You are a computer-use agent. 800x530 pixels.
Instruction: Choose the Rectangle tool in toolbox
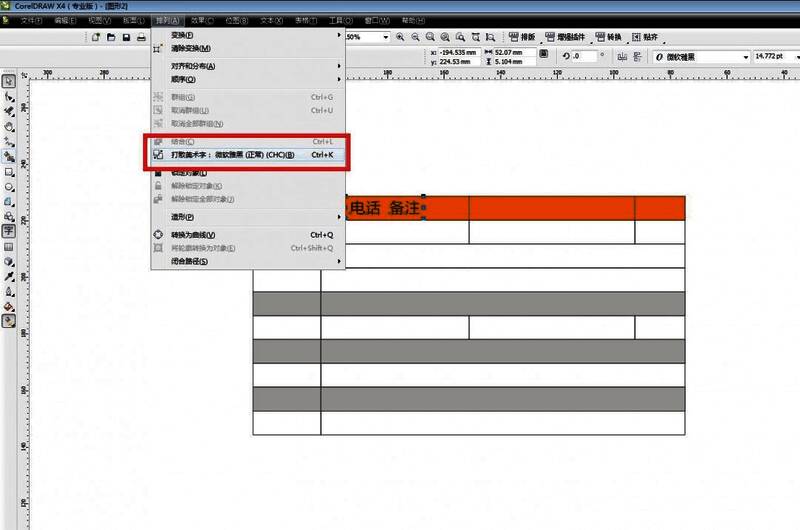(x=9, y=172)
